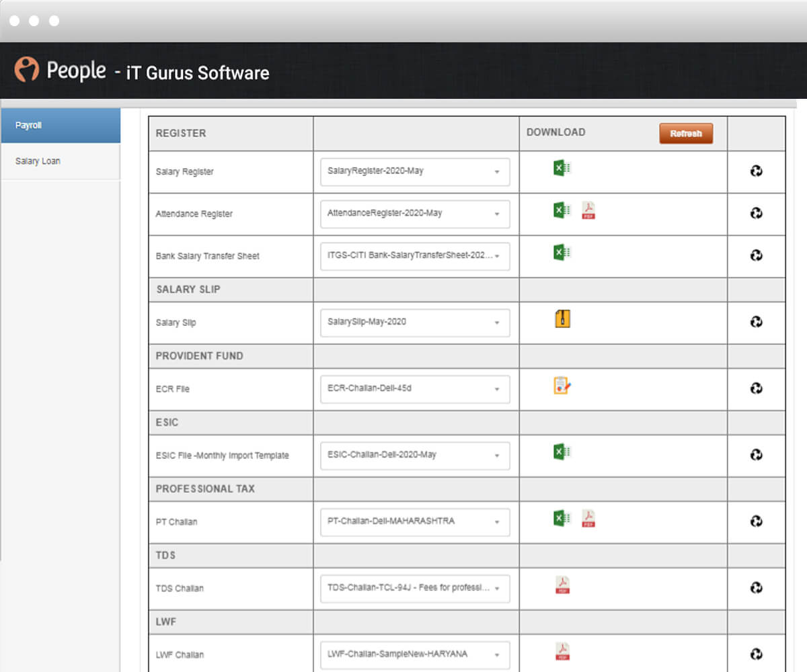Open the ECR-Challan-Dell-45d dropdown

click(x=414, y=389)
